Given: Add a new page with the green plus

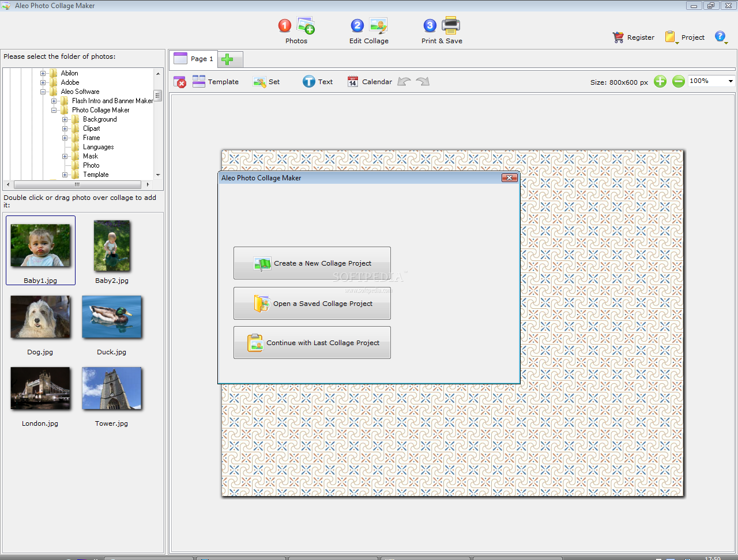Looking at the screenshot, I should tap(227, 59).
